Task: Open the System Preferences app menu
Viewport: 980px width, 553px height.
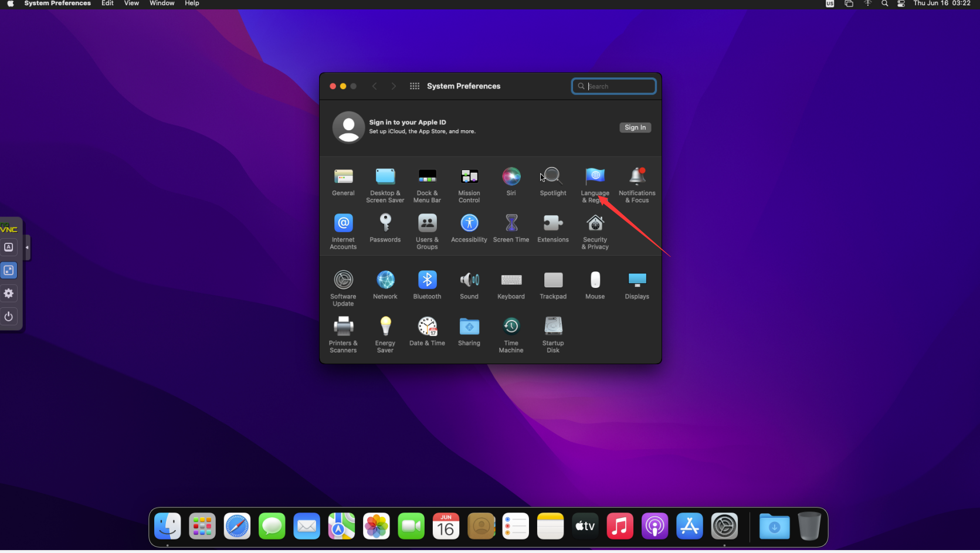Action: pos(57,4)
